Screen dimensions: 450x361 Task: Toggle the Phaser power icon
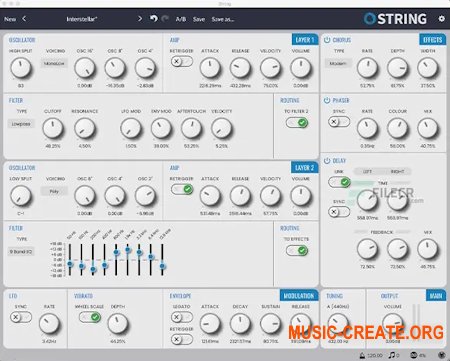[327, 100]
